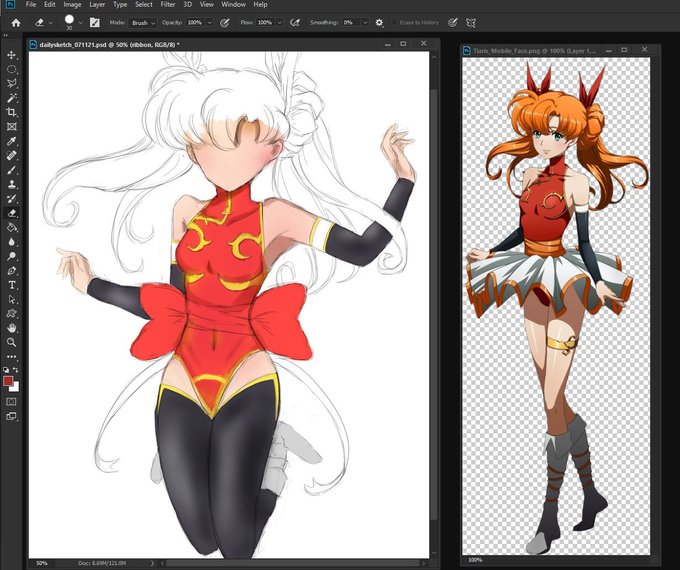Select the Eyedropper tool
680x570 pixels.
pos(12,141)
